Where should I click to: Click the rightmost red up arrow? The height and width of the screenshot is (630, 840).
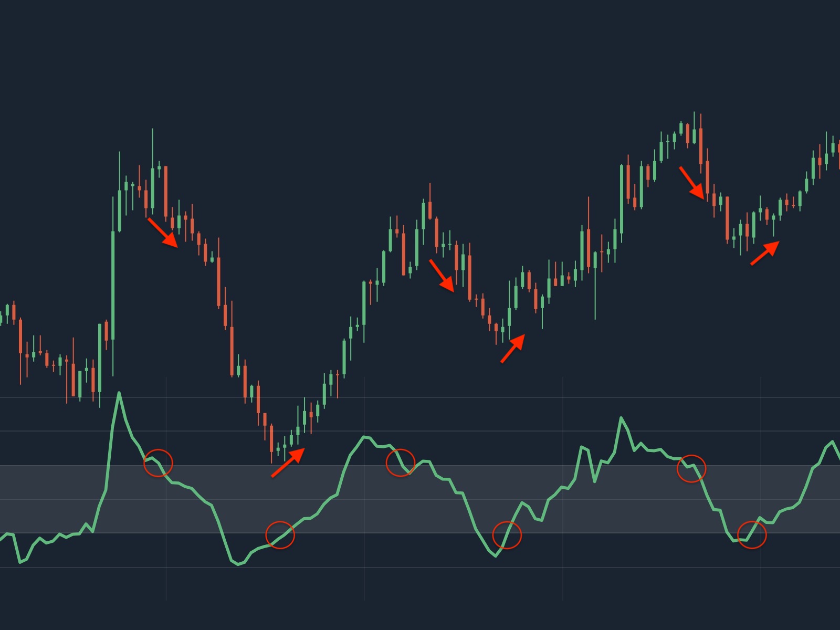pyautogui.click(x=765, y=253)
